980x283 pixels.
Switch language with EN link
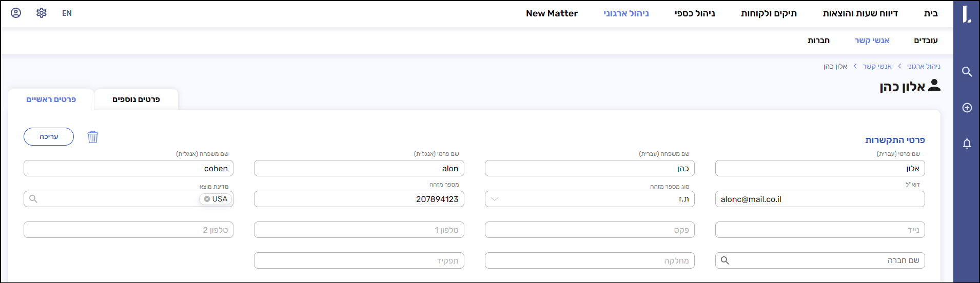(x=67, y=13)
